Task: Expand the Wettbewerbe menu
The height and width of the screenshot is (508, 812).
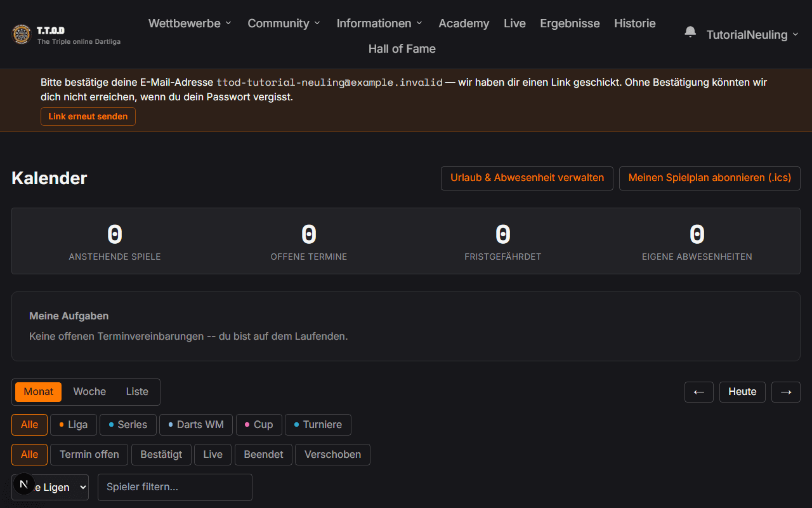Action: pos(190,23)
